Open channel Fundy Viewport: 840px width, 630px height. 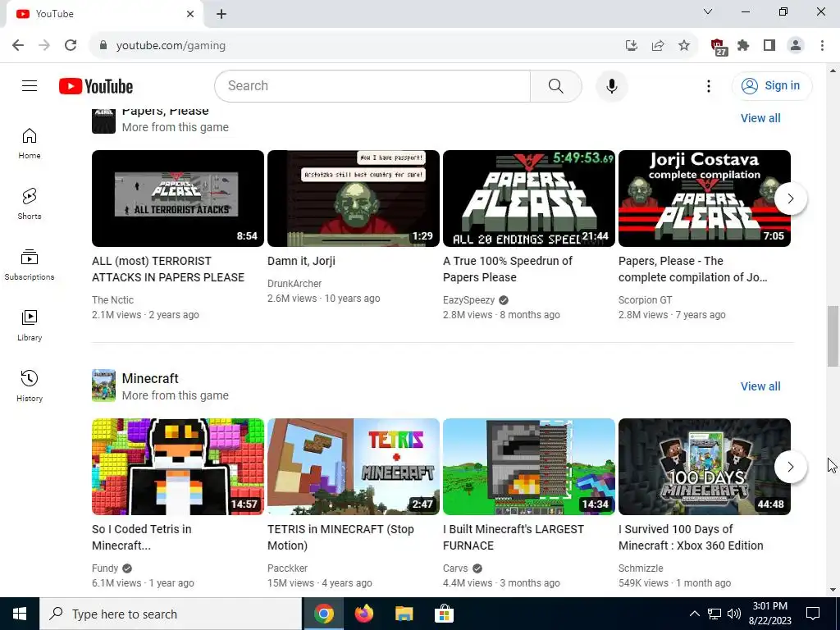(x=105, y=568)
